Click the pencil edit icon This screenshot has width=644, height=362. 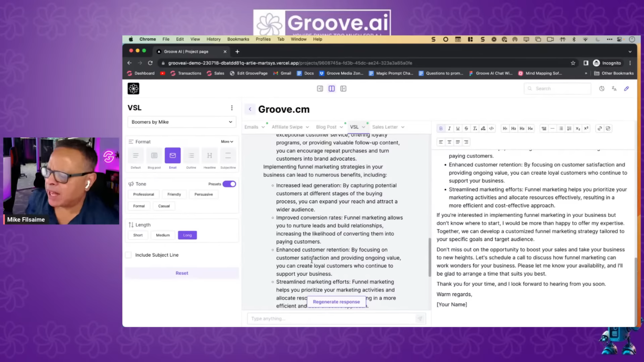[x=627, y=88]
